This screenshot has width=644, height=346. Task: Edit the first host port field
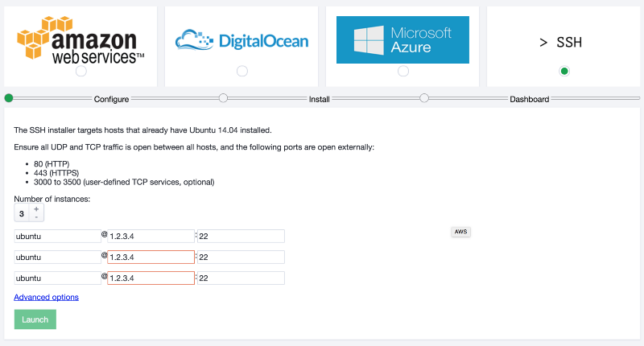click(241, 236)
